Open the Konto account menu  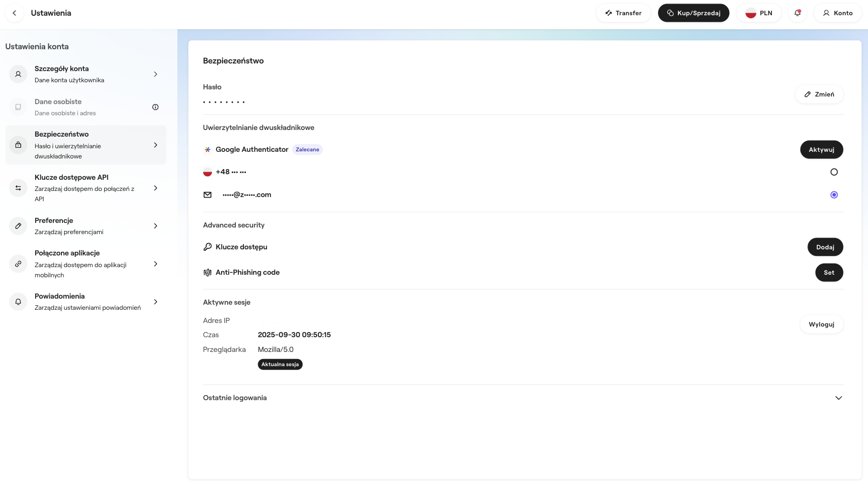[x=838, y=13]
